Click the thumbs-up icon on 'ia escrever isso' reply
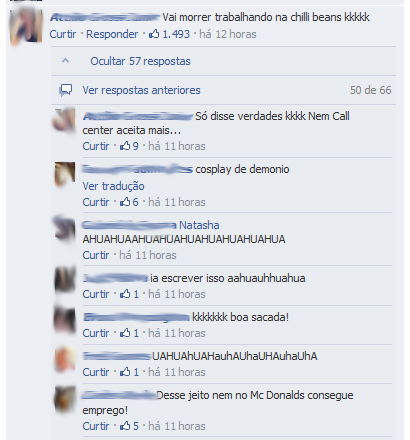410x440 pixels. pyautogui.click(x=125, y=294)
